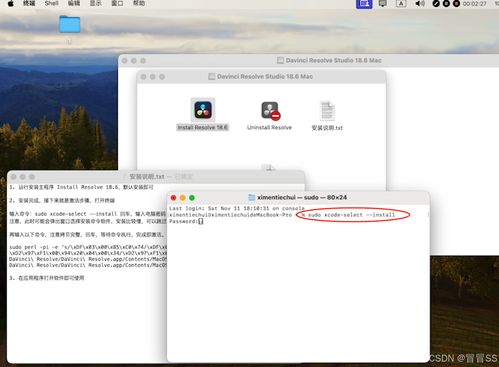The width and height of the screenshot is (499, 367).
Task: Select the Install Resolve 18.6 installer icon
Action: [x=203, y=110]
